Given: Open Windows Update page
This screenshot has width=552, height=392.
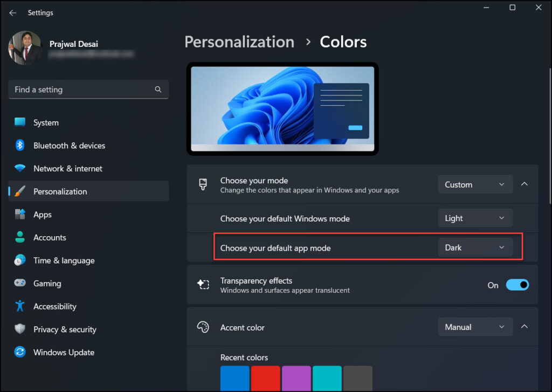Looking at the screenshot, I should point(88,352).
